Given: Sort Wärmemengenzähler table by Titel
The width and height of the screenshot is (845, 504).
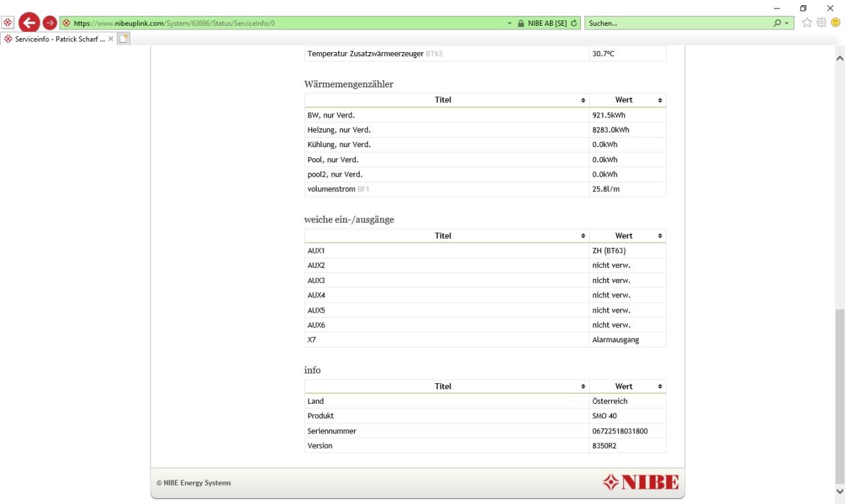Looking at the screenshot, I should click(x=446, y=100).
